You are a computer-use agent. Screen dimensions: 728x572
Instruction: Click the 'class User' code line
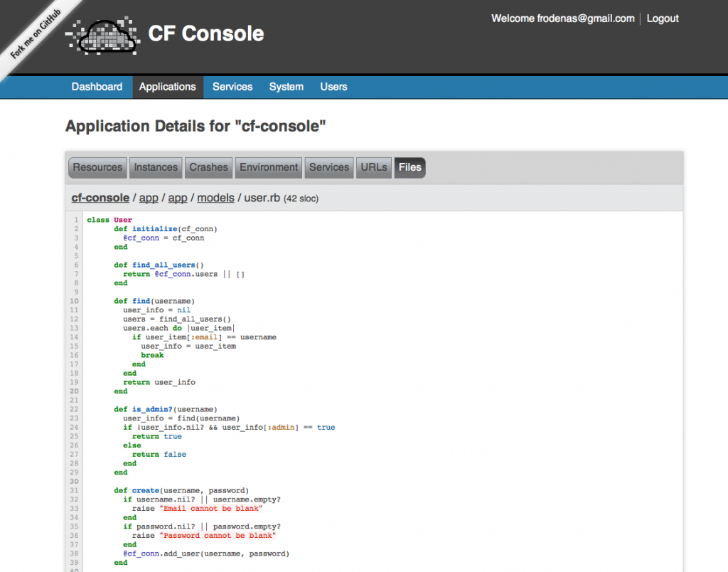click(x=109, y=220)
